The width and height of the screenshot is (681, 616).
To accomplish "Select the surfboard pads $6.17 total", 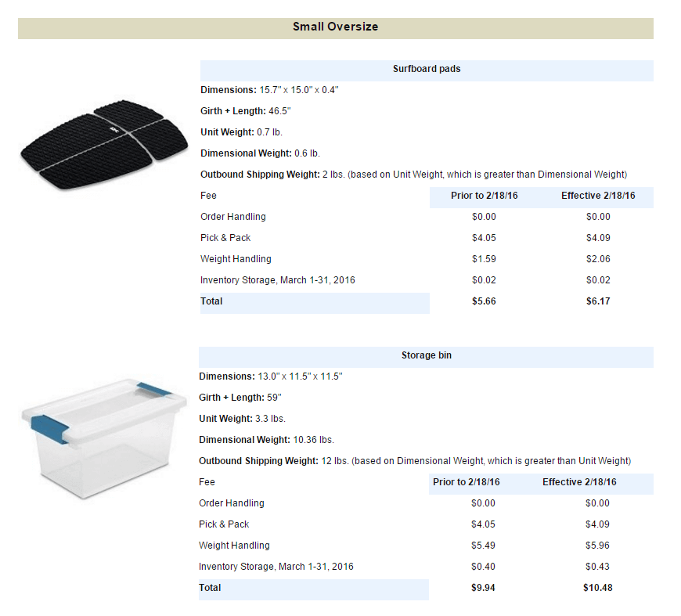I will pyautogui.click(x=598, y=301).
